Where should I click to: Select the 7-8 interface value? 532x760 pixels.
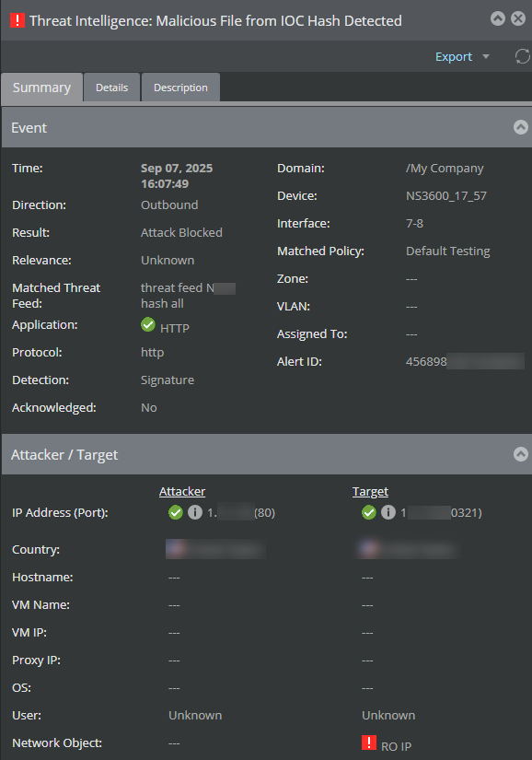click(x=414, y=224)
